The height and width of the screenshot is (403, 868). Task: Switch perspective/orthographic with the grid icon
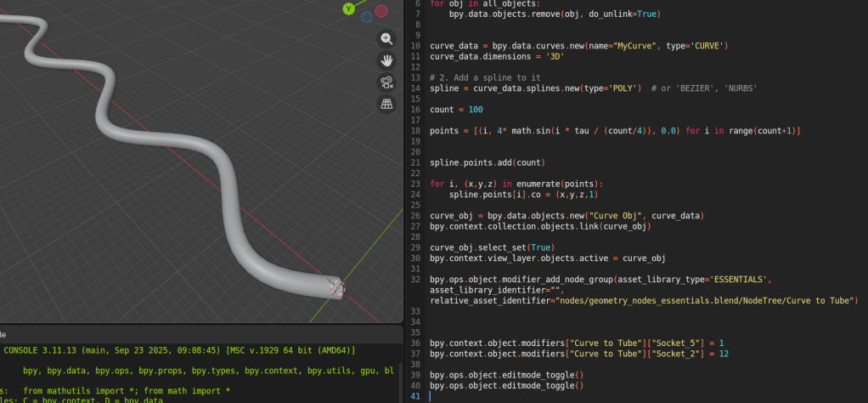click(386, 104)
